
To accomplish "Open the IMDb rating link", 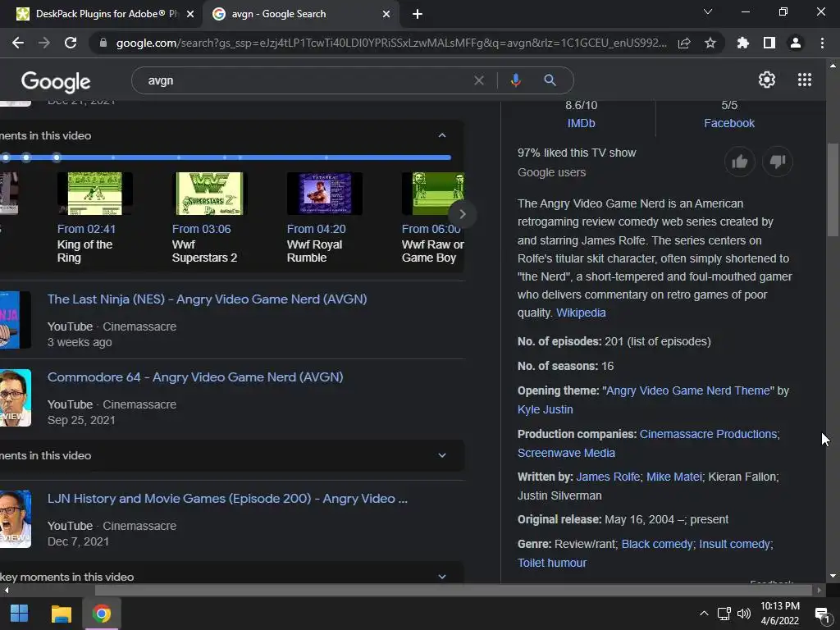I will pos(581,123).
